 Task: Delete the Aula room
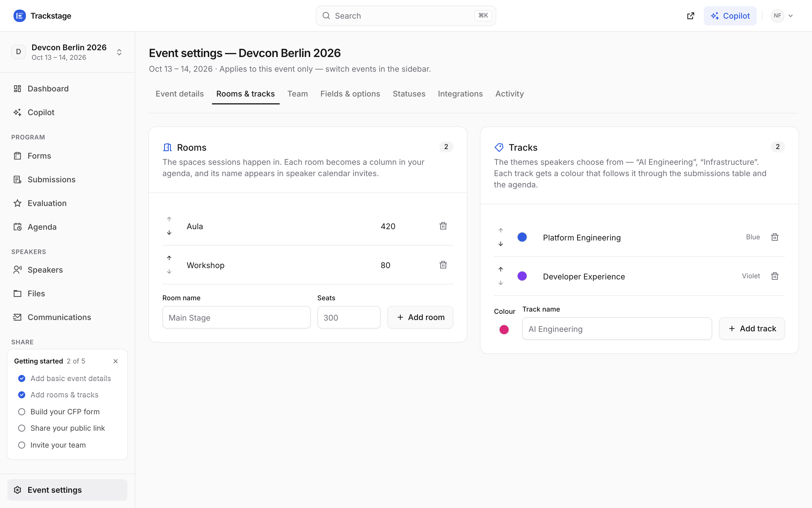(x=443, y=226)
